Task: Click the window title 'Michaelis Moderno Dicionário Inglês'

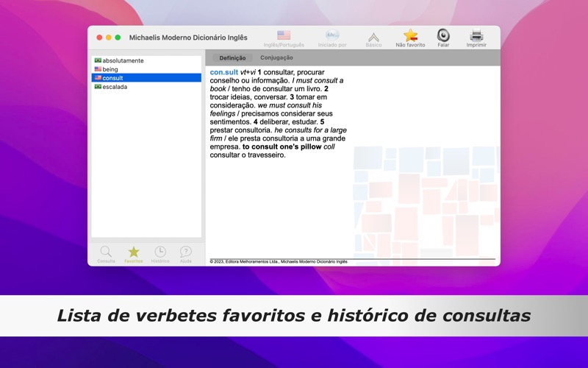Action: 188,38
